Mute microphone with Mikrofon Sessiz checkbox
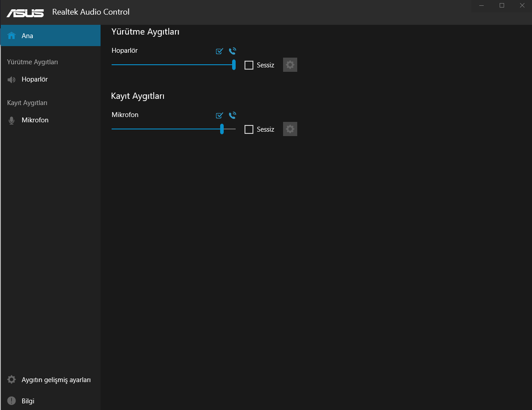 (249, 129)
